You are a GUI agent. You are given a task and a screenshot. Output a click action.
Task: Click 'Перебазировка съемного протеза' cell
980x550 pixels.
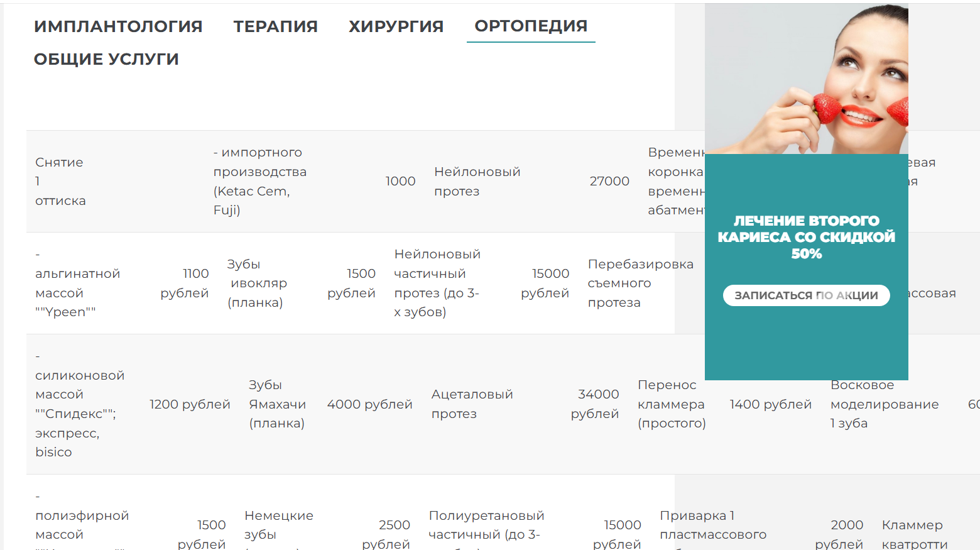coord(640,283)
